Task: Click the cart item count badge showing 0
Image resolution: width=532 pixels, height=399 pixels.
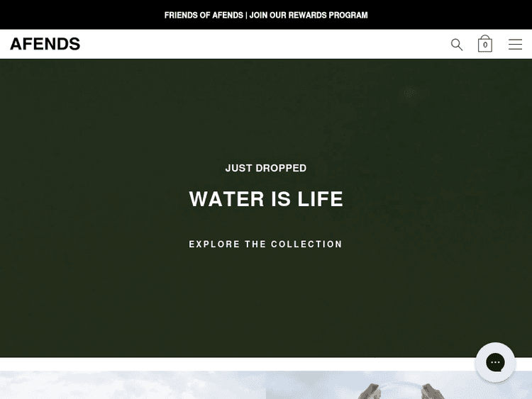Action: (x=485, y=45)
